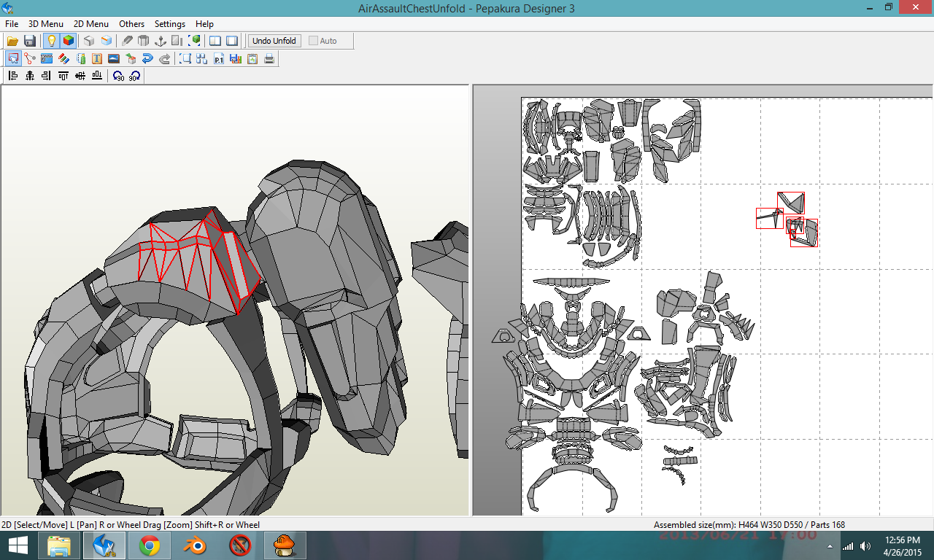Click the white cube with blue top icon
This screenshot has width=934, height=560.
(x=107, y=41)
